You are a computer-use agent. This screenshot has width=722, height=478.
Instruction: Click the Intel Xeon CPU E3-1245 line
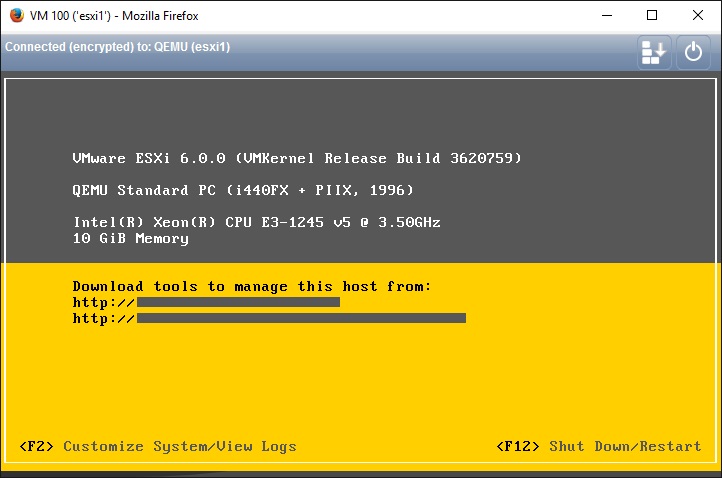[256, 222]
